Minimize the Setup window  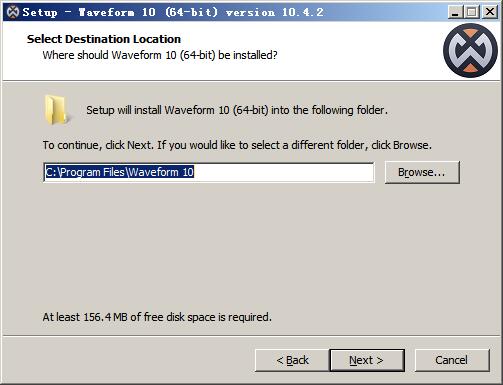click(455, 12)
